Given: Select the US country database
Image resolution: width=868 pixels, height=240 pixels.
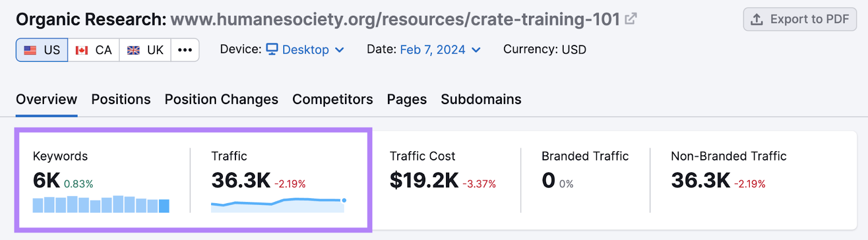Looking at the screenshot, I should click(42, 50).
